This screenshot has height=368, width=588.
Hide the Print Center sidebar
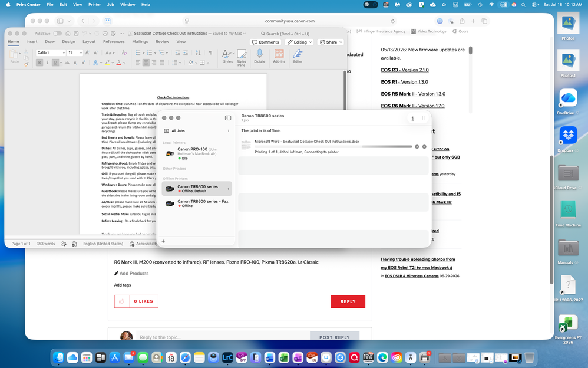(227, 118)
